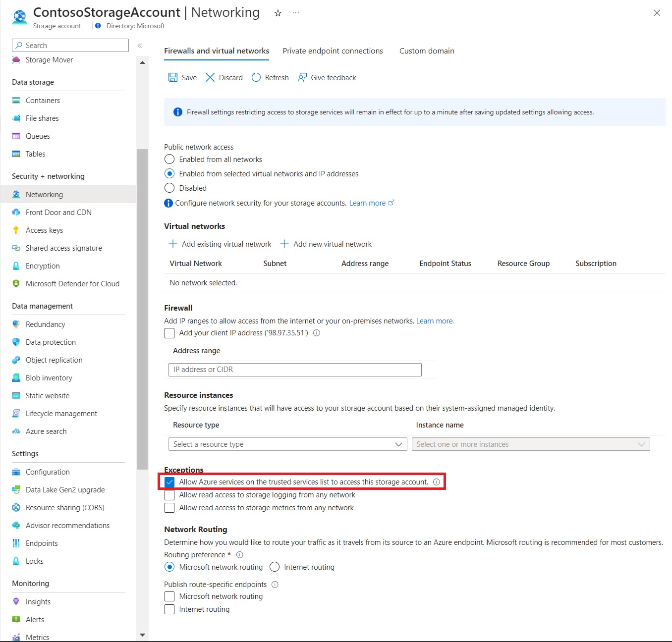Viewport: 672px width, 642px height.
Task: Select Access keys in the sidebar
Action: point(44,230)
